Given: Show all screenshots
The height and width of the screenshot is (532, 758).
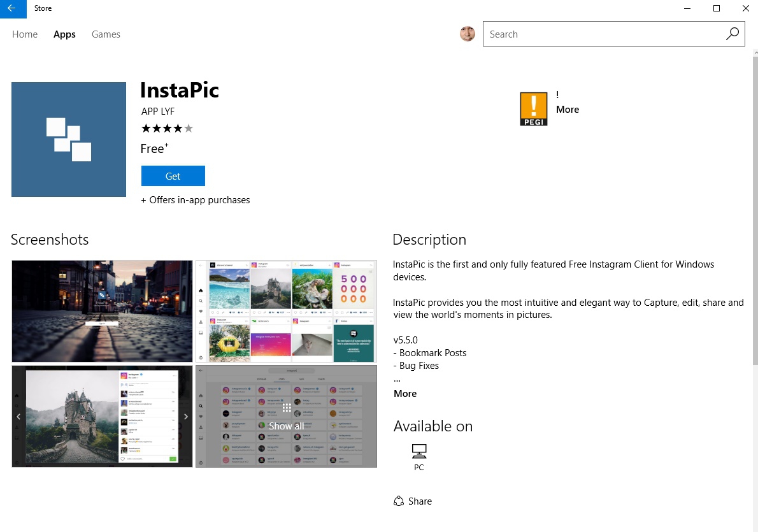Looking at the screenshot, I should [x=286, y=417].
